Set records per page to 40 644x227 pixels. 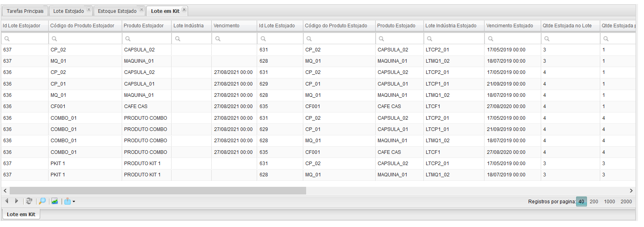pos(581,202)
